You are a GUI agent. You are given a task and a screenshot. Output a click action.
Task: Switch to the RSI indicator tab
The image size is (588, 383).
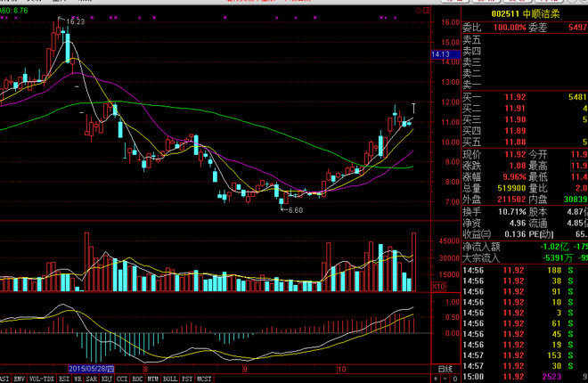[64, 379]
